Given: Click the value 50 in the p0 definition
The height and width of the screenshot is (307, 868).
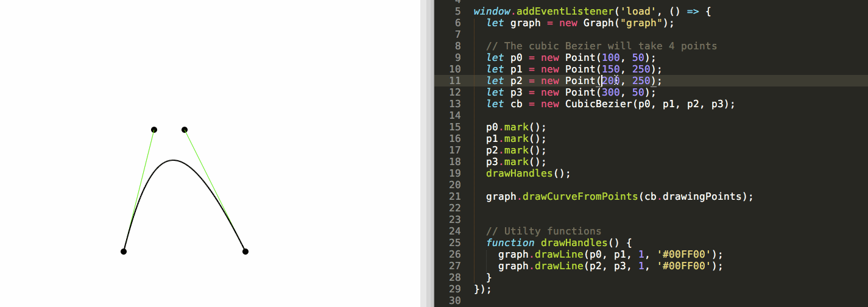Looking at the screenshot, I should [638, 57].
